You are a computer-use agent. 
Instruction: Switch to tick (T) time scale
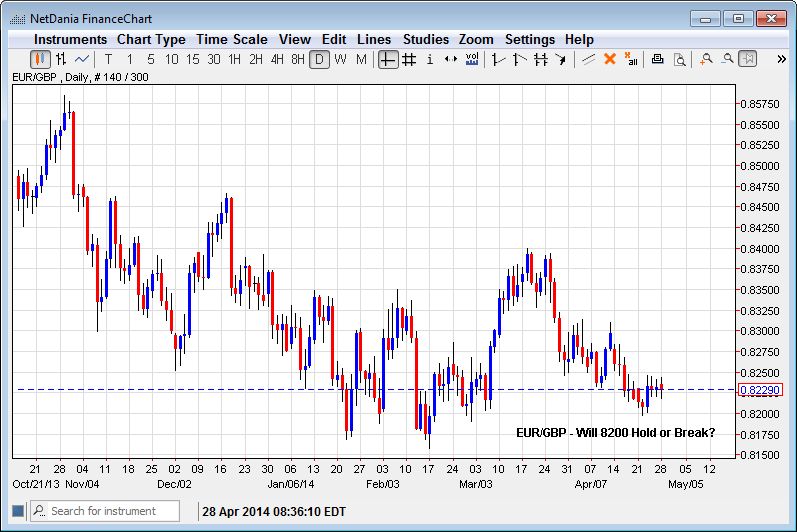(108, 59)
